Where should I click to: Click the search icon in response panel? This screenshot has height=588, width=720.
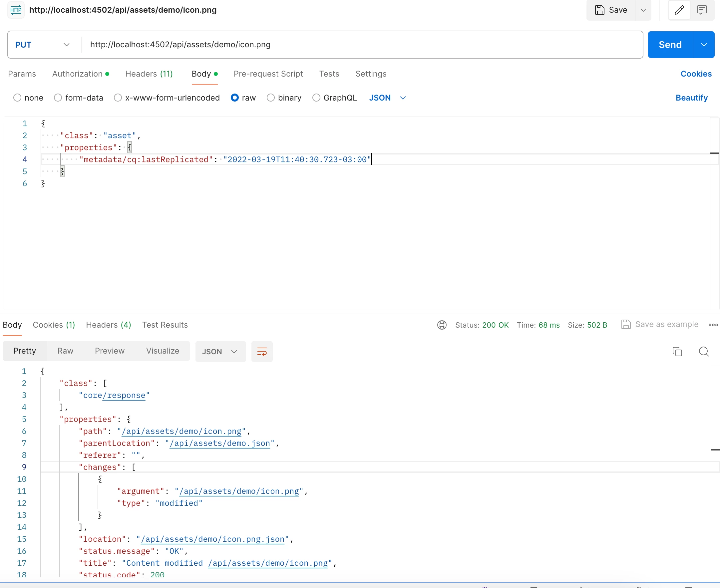704,352
